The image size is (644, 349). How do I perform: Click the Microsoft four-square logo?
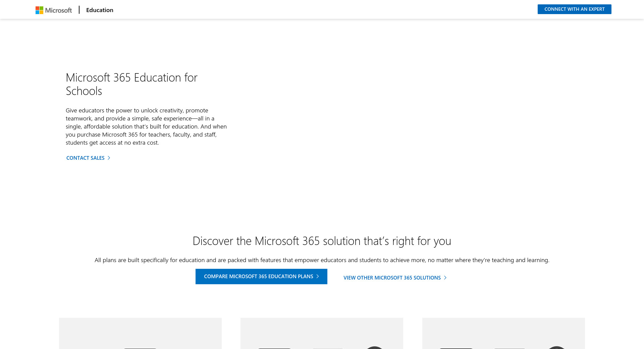point(39,10)
